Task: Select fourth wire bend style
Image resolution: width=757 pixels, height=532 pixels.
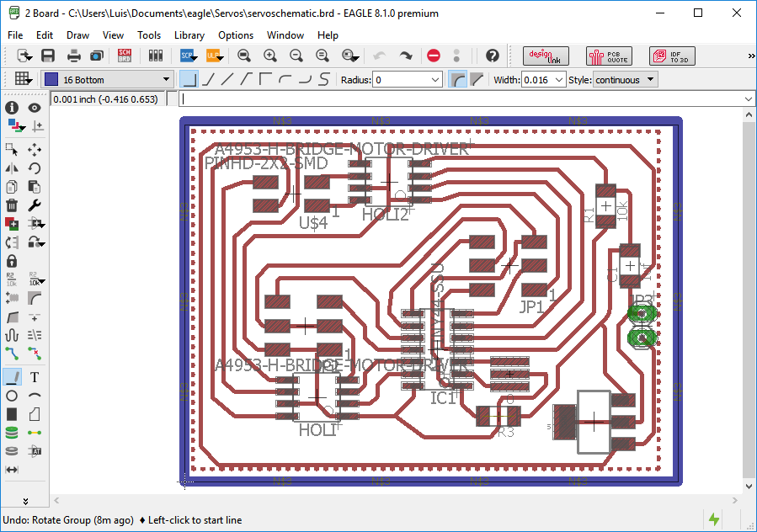Action: pos(246,80)
